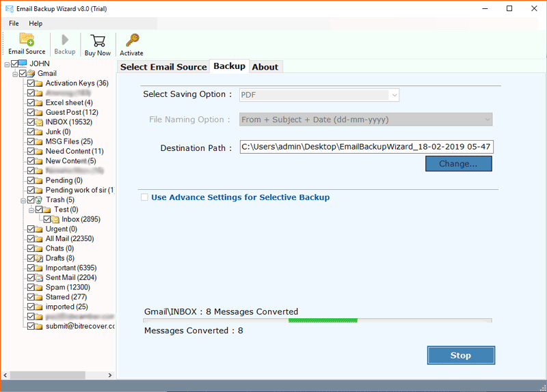Click the imported (25) folder icon
Image resolution: width=547 pixels, height=392 pixels.
[39, 307]
